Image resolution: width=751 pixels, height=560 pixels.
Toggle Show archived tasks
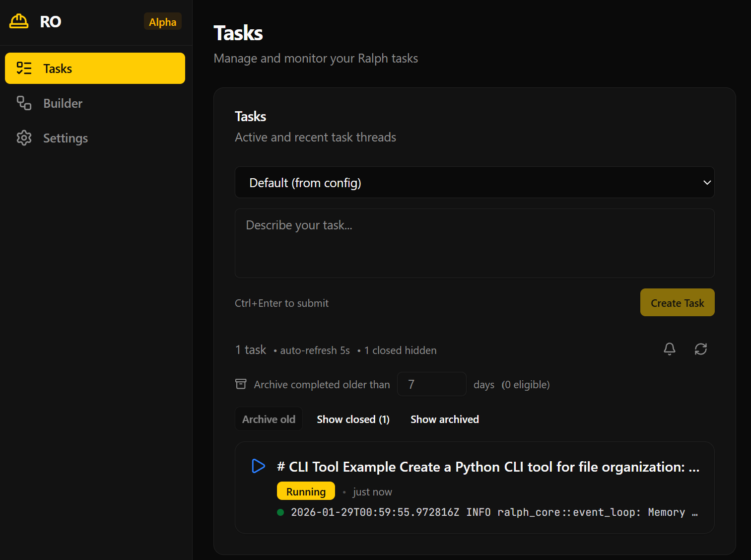(x=444, y=420)
